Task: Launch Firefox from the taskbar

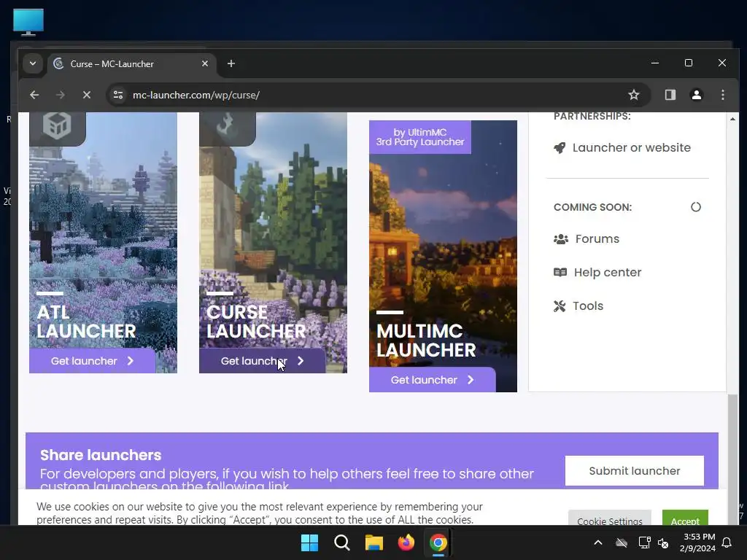Action: pyautogui.click(x=406, y=542)
